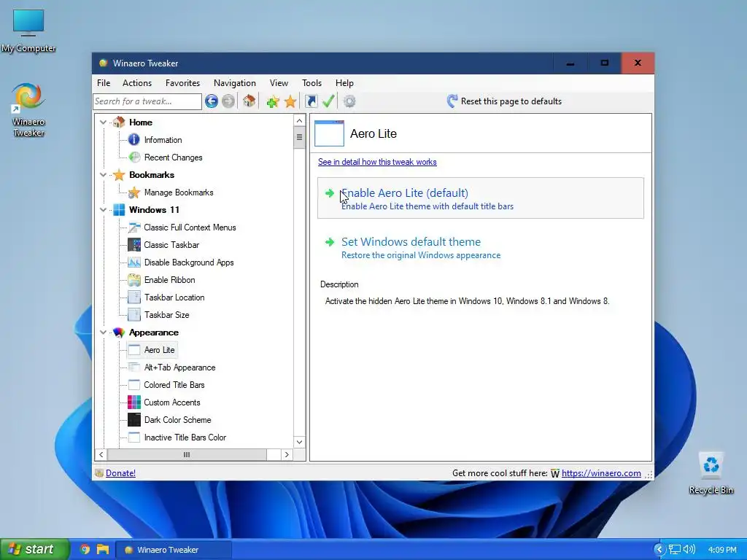The width and height of the screenshot is (747, 560).
Task: Click the Appearance tree node
Action: point(153,332)
